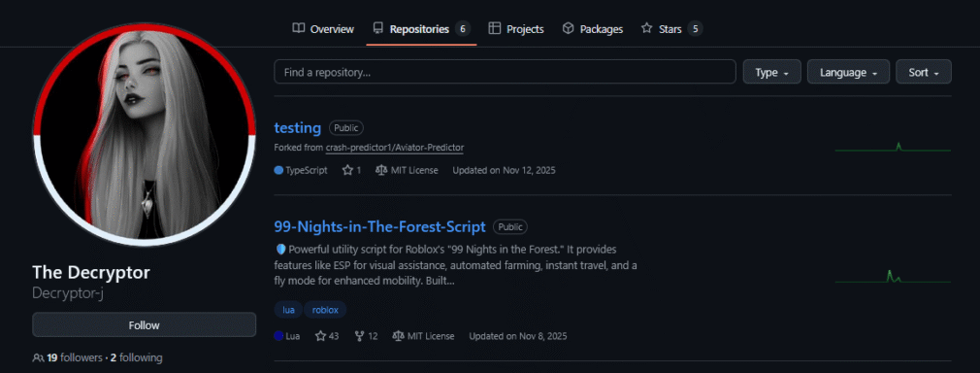This screenshot has width=980, height=373.
Task: Click the Stars tab star icon
Action: (x=647, y=28)
